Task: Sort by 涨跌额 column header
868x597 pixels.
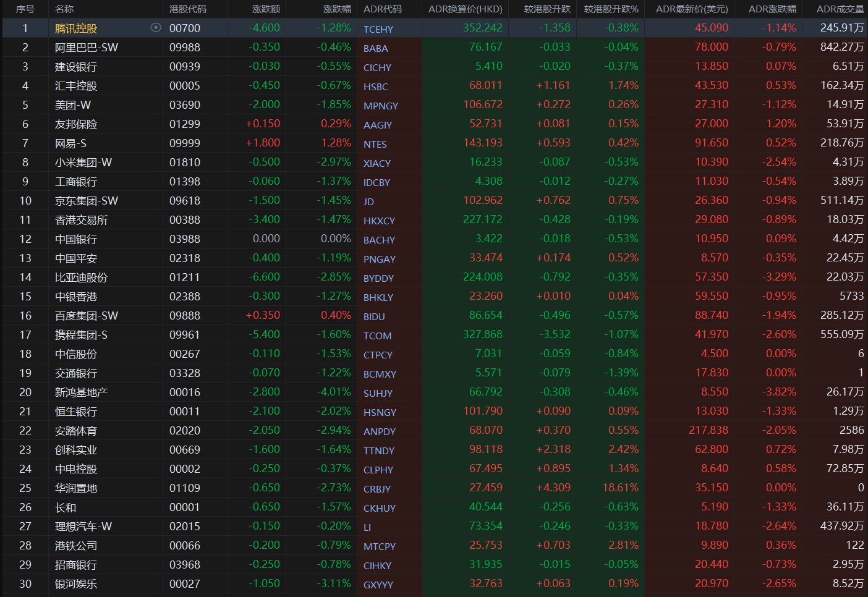Action: [x=266, y=9]
